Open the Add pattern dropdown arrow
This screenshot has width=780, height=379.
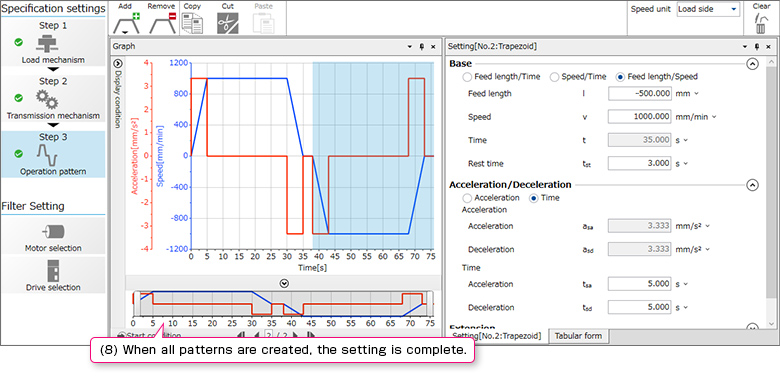point(126,33)
